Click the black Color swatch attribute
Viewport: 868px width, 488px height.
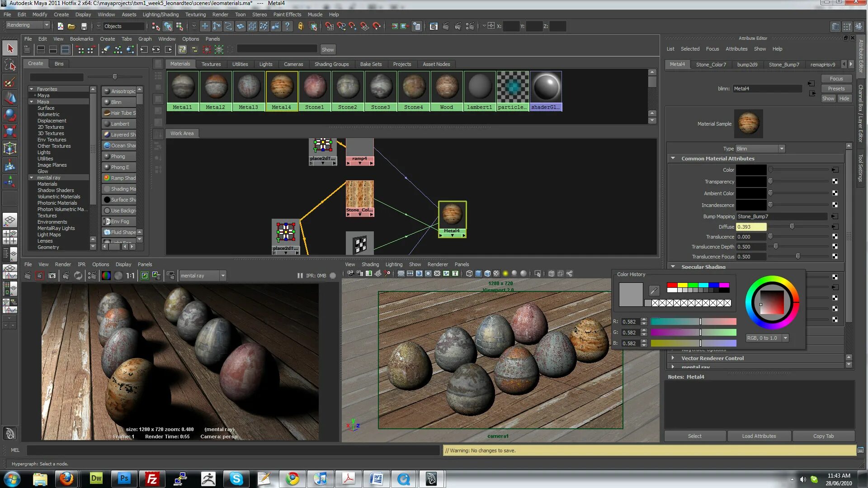[x=751, y=170]
